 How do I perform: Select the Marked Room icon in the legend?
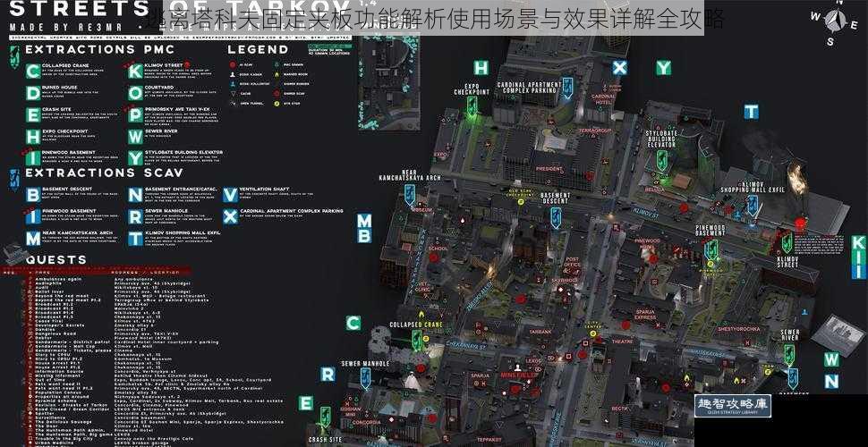277,74
